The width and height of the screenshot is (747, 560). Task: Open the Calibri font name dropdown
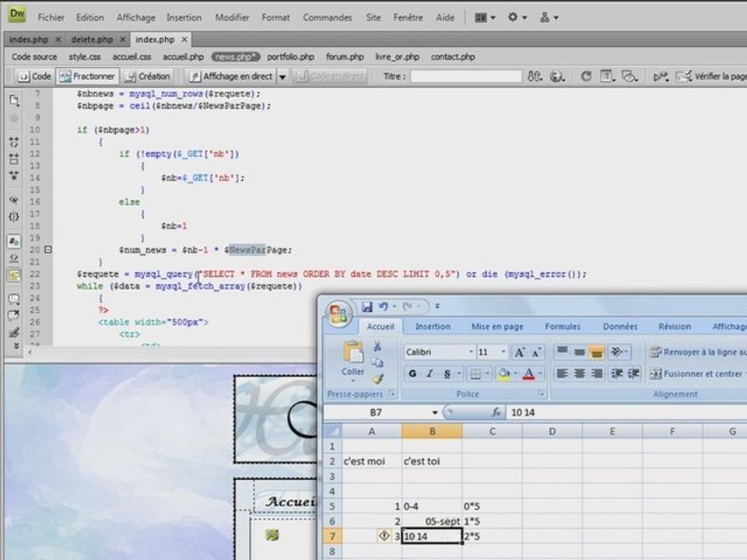tap(471, 352)
